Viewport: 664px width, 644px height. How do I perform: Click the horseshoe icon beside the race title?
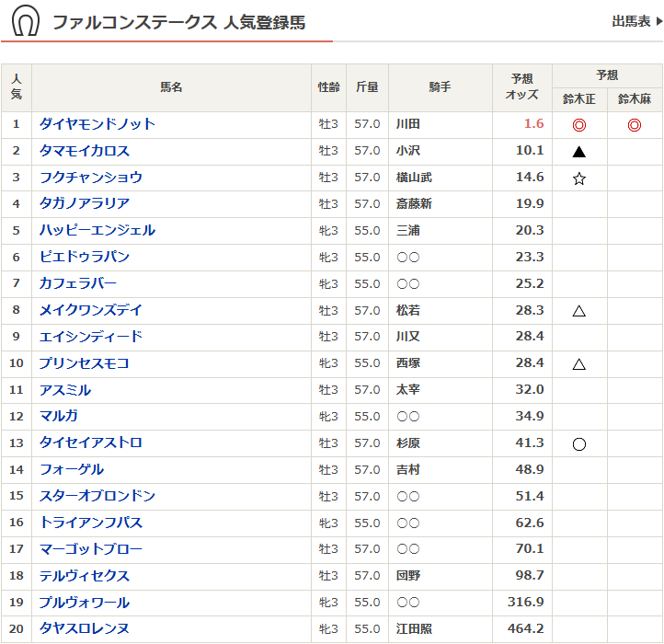click(x=26, y=21)
